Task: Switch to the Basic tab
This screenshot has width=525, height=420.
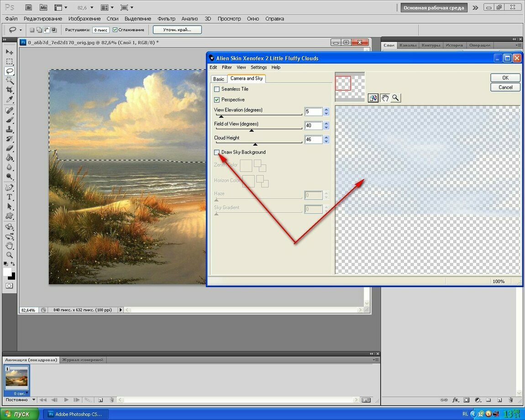Action: (219, 79)
